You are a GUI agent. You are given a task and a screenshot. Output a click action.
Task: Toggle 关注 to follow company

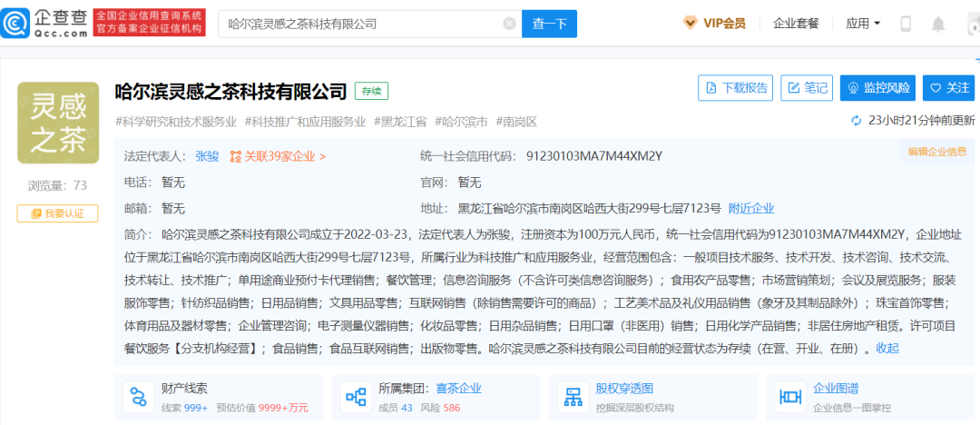click(x=948, y=88)
